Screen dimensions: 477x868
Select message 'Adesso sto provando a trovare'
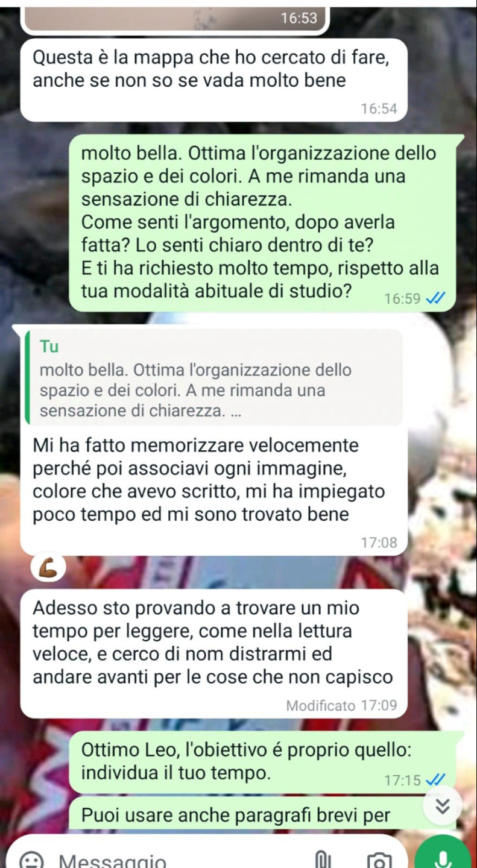click(x=213, y=653)
